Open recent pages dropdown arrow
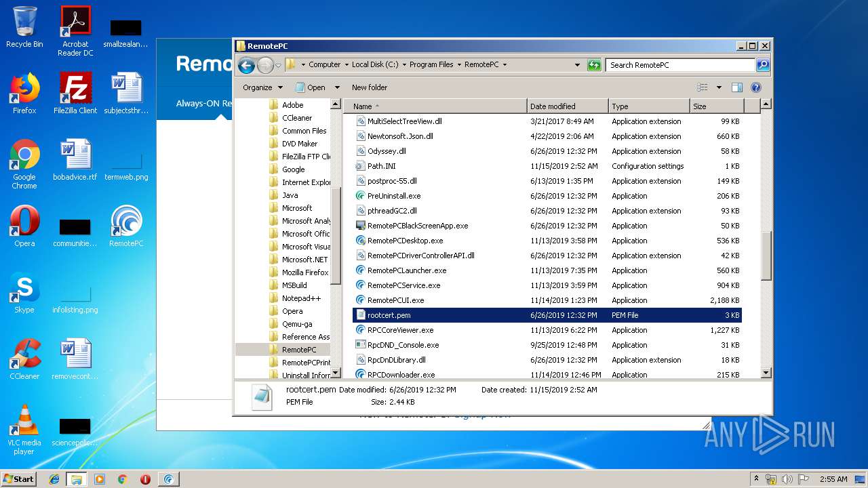Viewport: 868px width, 488px height. (278, 65)
